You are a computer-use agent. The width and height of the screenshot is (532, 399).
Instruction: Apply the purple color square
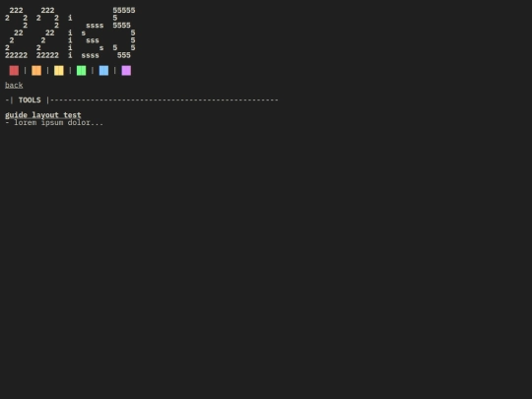[126, 71]
